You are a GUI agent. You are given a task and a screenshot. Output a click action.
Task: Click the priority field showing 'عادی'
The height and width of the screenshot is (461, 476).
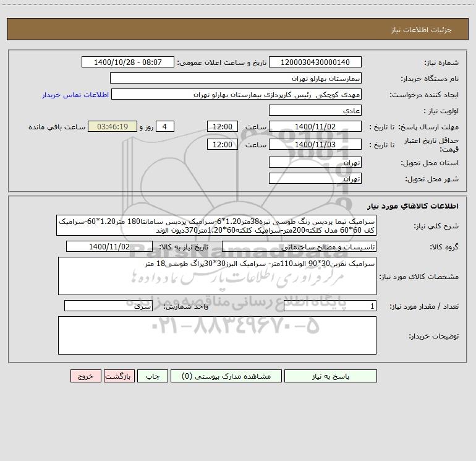315,110
